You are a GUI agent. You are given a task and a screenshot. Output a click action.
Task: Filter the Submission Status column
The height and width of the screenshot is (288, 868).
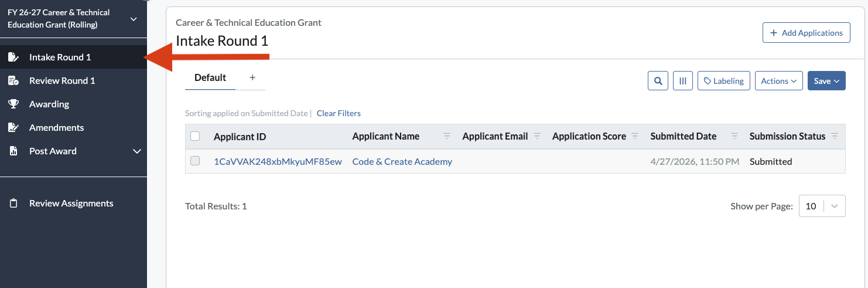(x=835, y=136)
